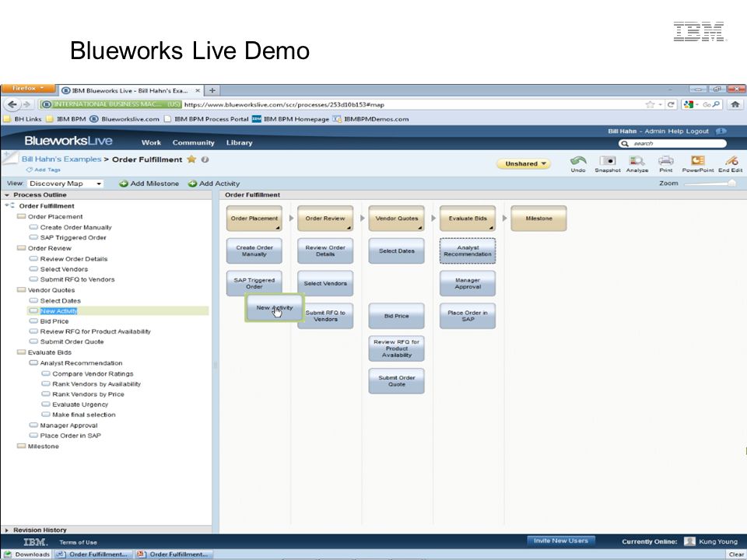The image size is (747, 560).
Task: Select the Milestone box in the map
Action: (x=538, y=218)
